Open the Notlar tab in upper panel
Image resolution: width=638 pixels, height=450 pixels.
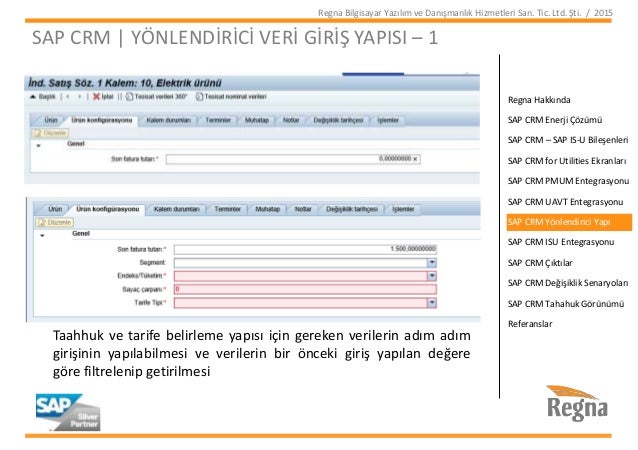[291, 120]
